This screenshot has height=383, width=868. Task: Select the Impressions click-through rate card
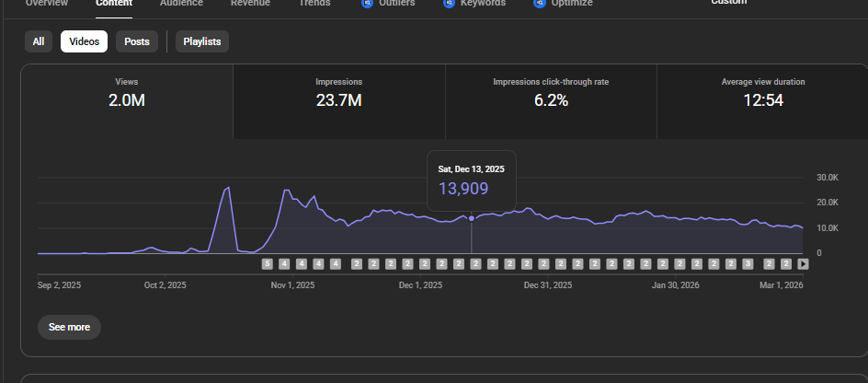tap(551, 93)
